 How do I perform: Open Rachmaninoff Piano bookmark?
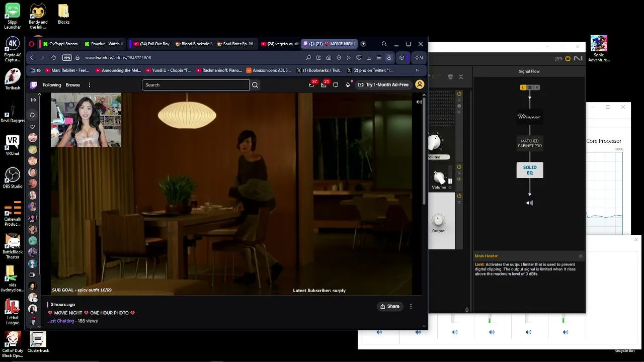tap(219, 70)
